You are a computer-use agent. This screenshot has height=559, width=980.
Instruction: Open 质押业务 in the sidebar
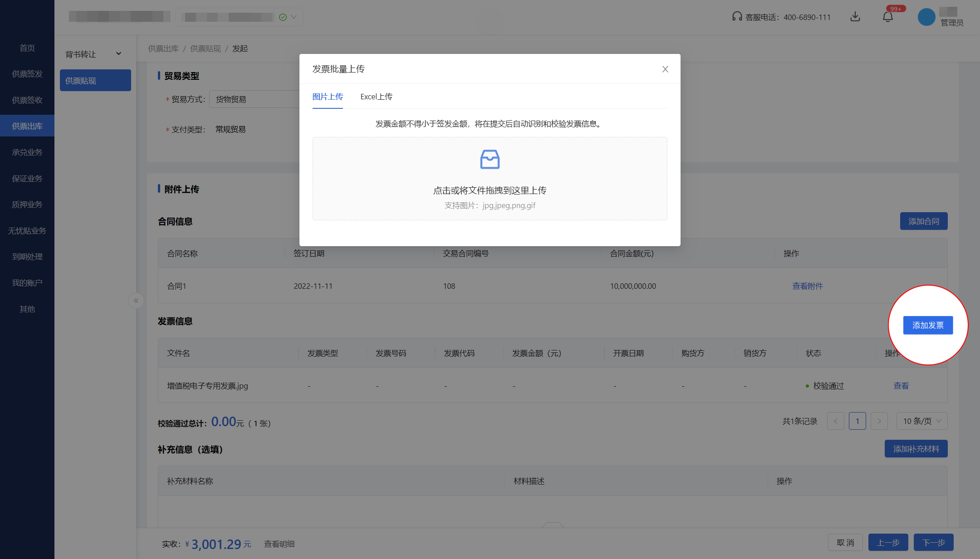pyautogui.click(x=27, y=204)
